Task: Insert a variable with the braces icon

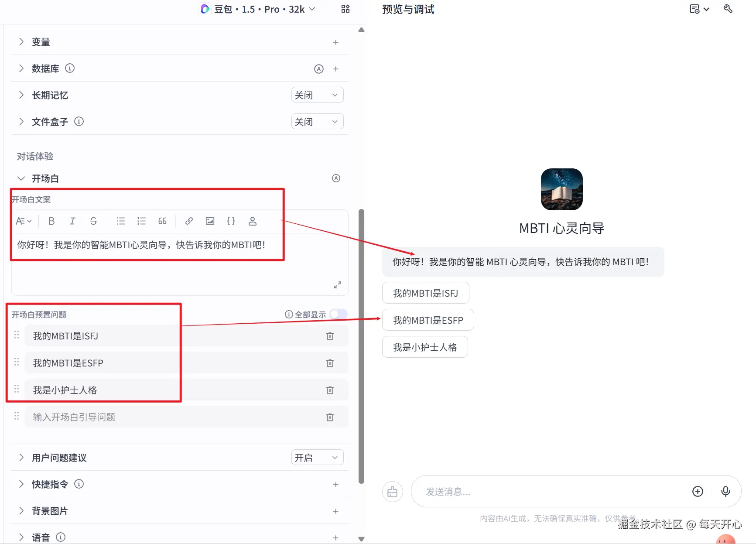Action: coord(231,221)
